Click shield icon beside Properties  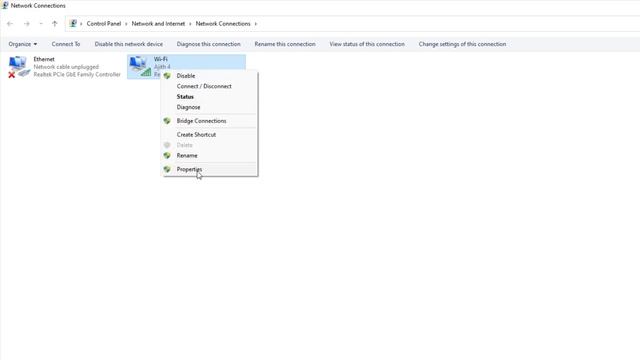(167, 169)
